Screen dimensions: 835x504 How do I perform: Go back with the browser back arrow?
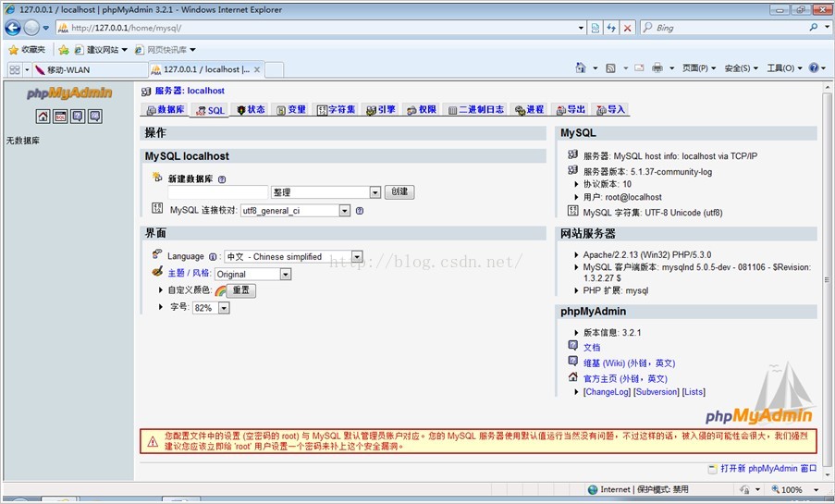(13, 28)
